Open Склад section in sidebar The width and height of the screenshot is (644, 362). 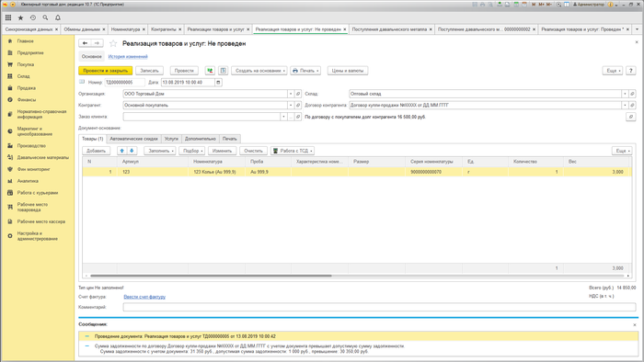23,76
